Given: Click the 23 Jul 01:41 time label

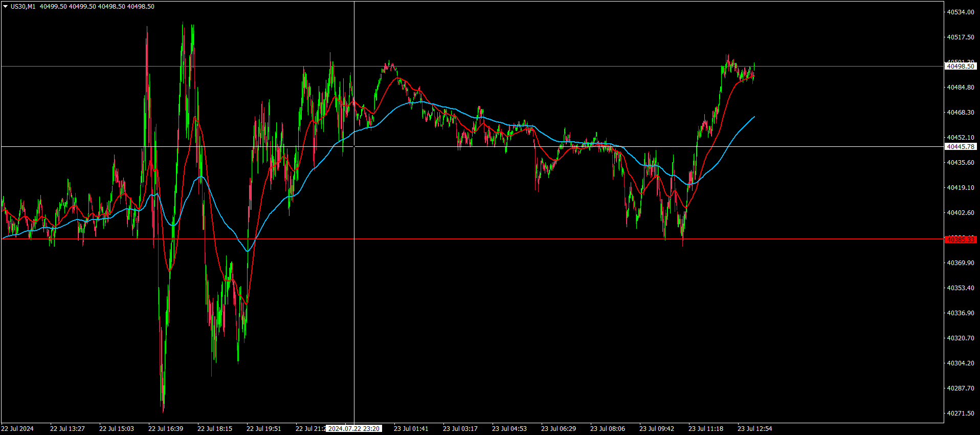Looking at the screenshot, I should point(411,429).
